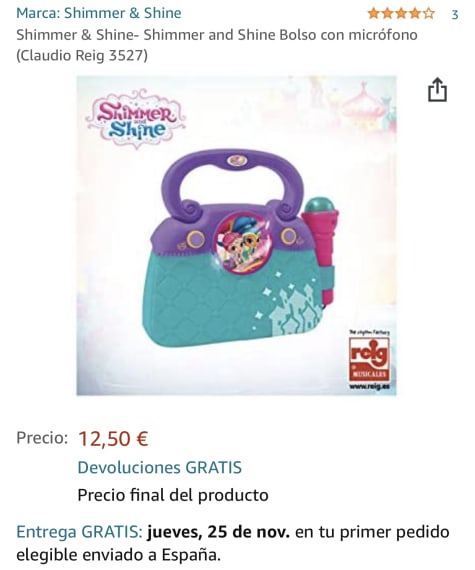Viewport: 475px width, 570px height.
Task: Open the Entrega GRATIS delivery details
Action: (80, 532)
